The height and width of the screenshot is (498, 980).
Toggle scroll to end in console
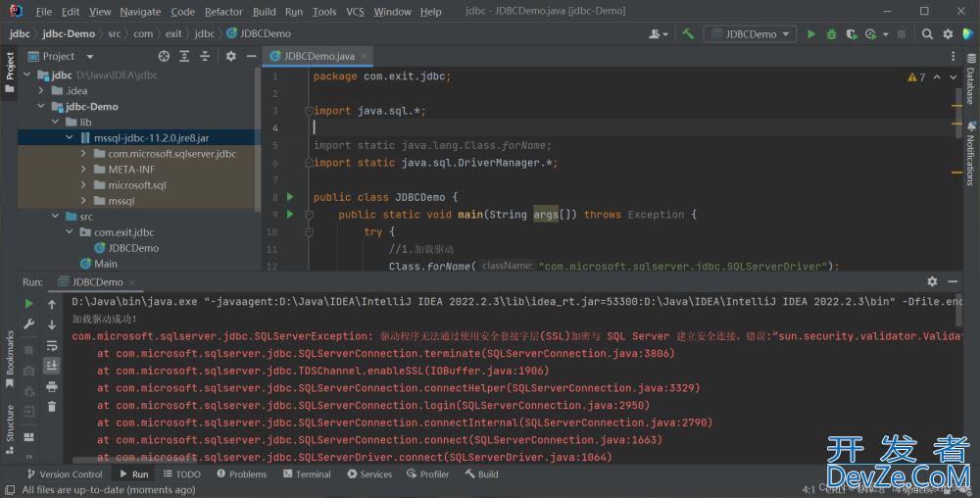52,365
